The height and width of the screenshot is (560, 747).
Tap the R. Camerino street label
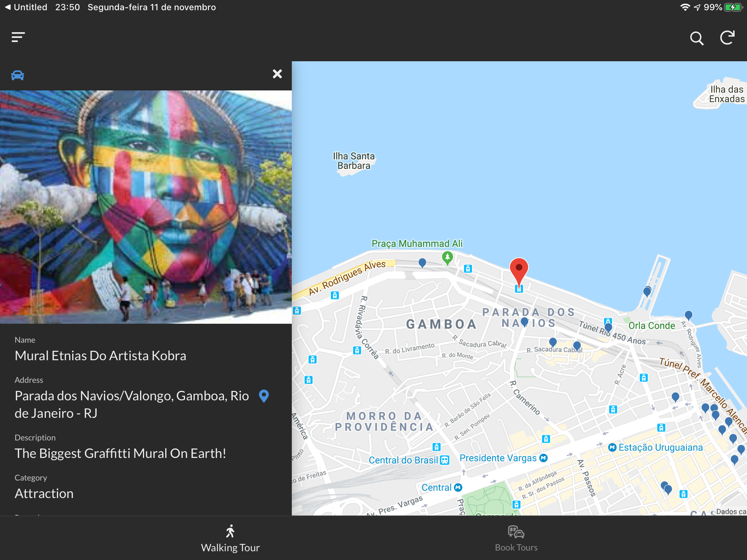click(x=525, y=398)
